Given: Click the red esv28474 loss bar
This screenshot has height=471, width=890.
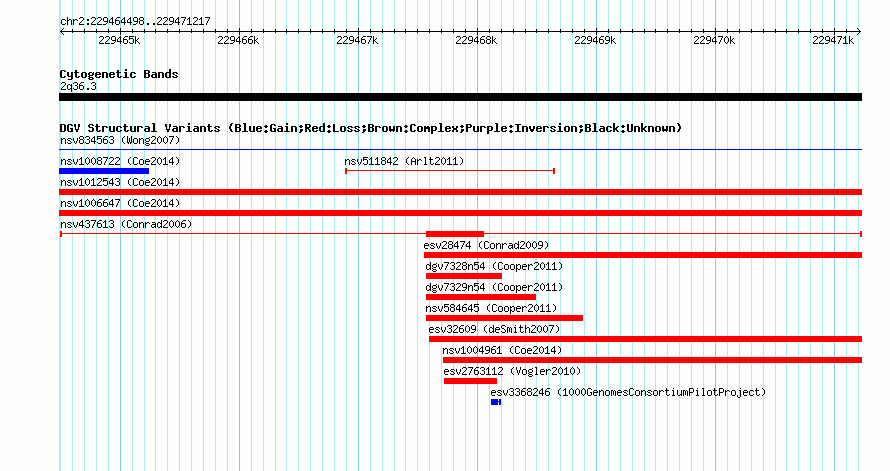Looking at the screenshot, I should [x=643, y=255].
